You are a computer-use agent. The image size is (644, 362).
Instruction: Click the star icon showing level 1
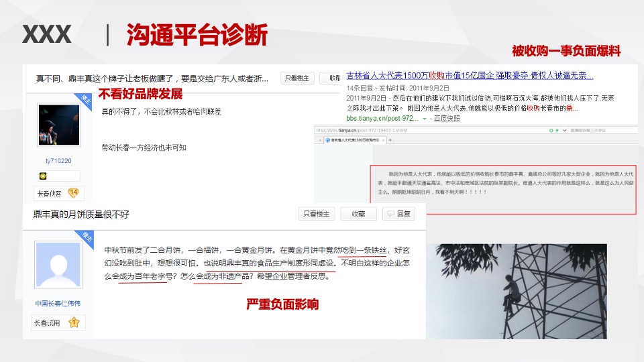74,322
